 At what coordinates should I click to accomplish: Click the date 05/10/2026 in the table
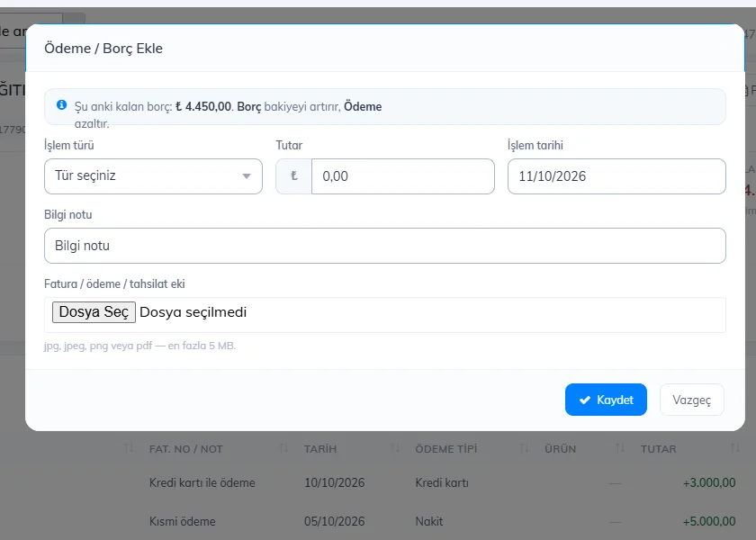tap(334, 521)
